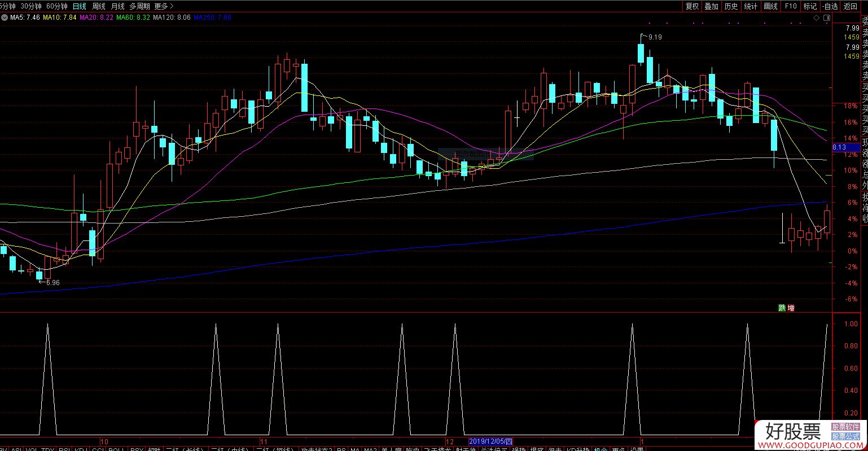Switch to 60分钟 period
This screenshot has height=451, width=868.
click(x=57, y=6)
